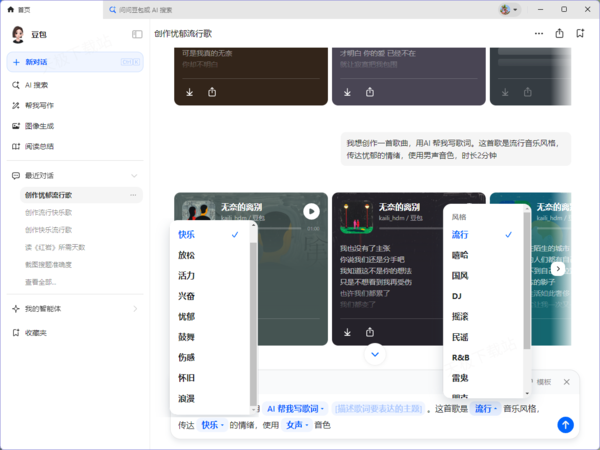Open 图像生成 from the sidebar
600x450 pixels.
click(40, 126)
